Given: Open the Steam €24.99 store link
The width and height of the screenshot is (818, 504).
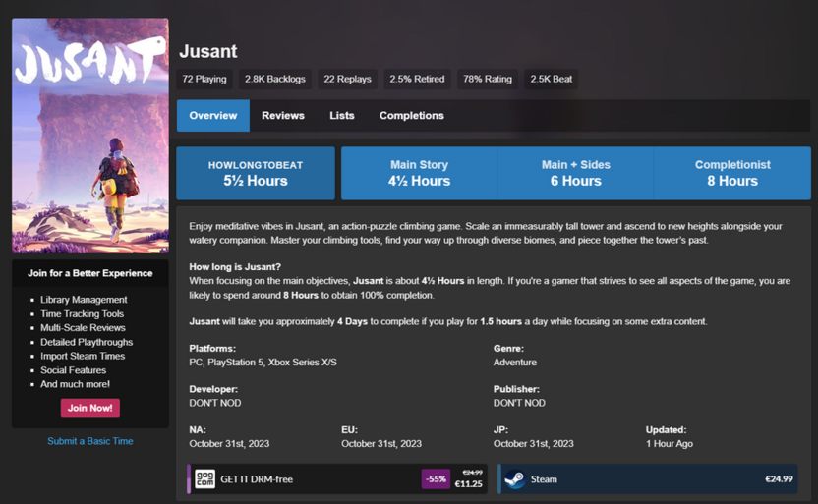Looking at the screenshot, I should (648, 479).
